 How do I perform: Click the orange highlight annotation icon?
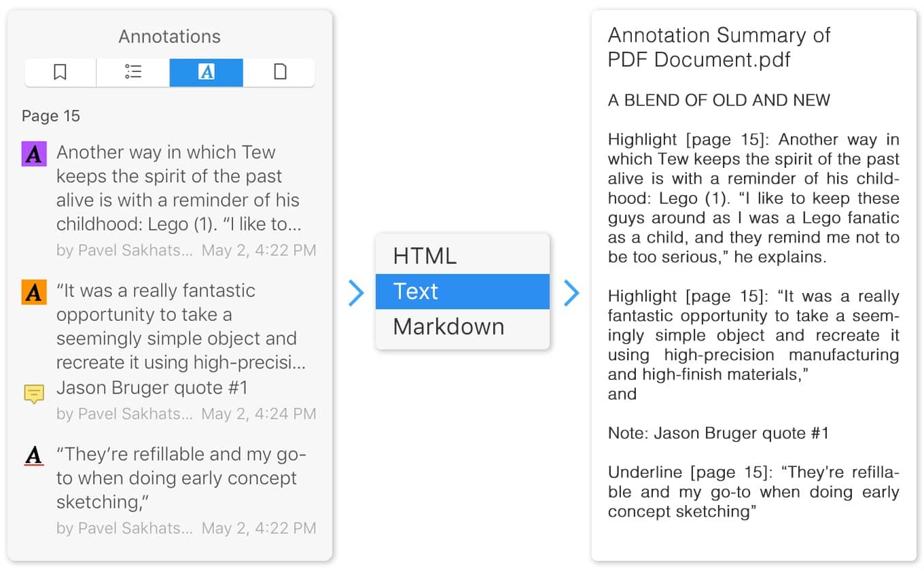tap(34, 292)
